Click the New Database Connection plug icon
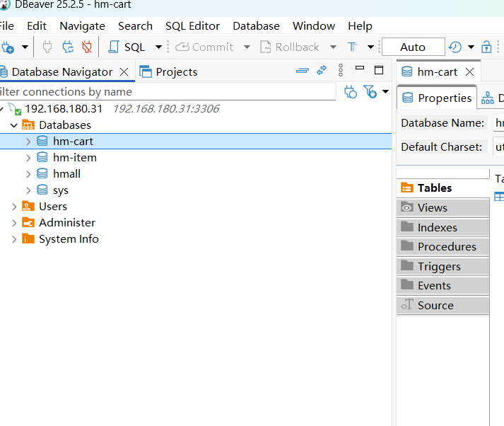504x426 pixels. click(8, 47)
